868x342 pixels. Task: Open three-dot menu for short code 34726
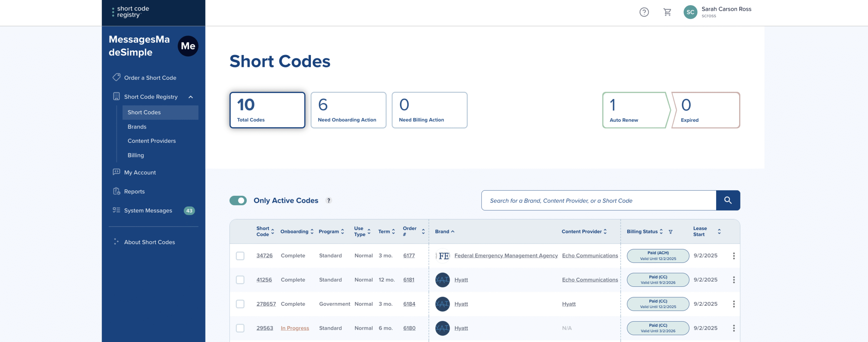click(734, 256)
